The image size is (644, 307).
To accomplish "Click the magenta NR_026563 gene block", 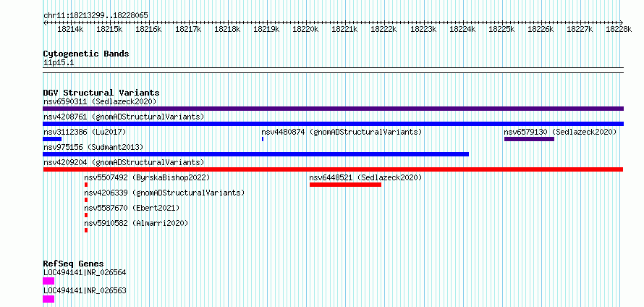I will tap(48, 299).
